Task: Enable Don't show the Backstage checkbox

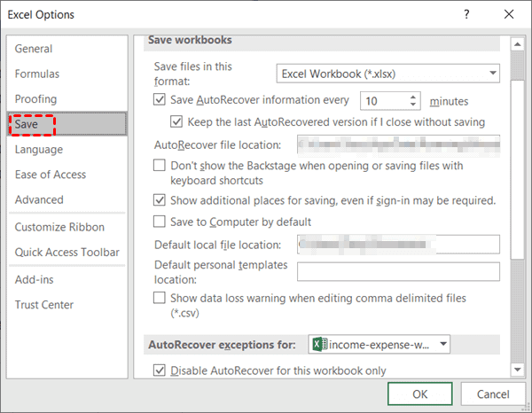Action: (x=160, y=165)
